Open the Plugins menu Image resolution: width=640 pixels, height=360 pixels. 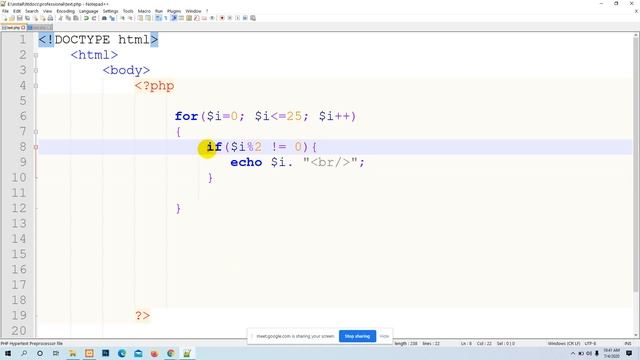(x=174, y=11)
